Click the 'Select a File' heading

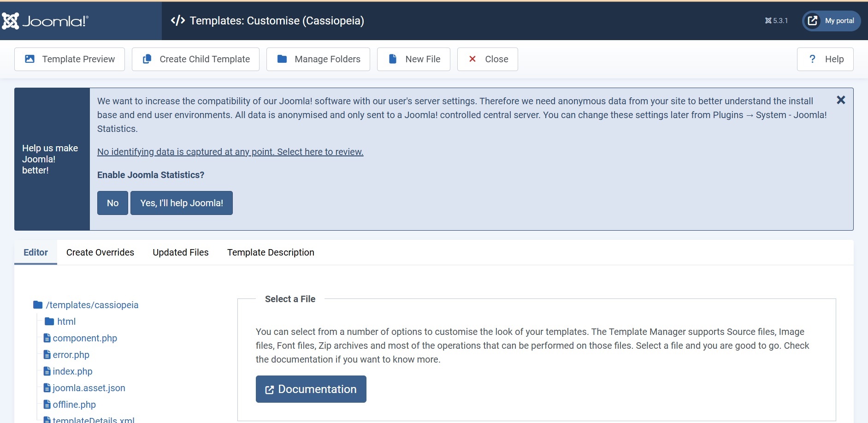tap(290, 299)
